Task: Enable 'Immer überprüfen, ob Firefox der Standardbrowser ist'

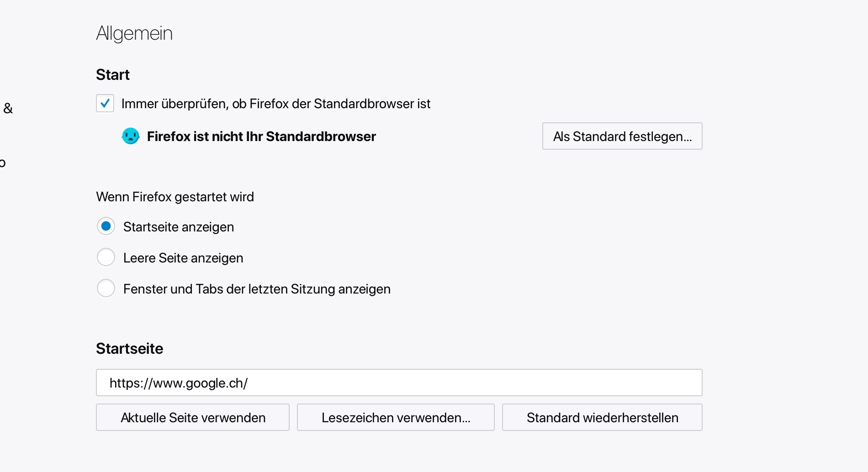Action: [105, 104]
